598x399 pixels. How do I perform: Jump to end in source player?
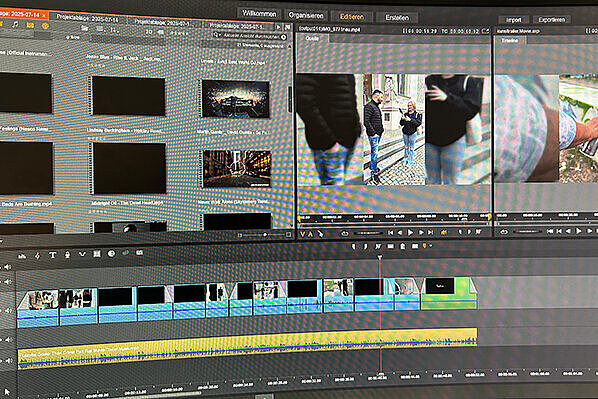click(431, 232)
